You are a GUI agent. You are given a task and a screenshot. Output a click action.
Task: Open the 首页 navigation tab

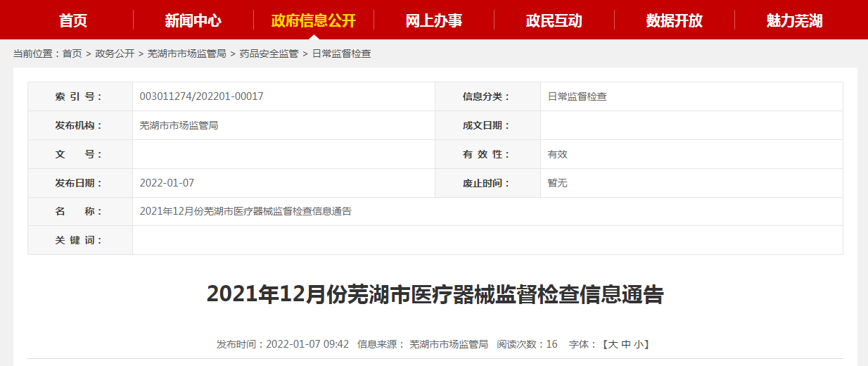pyautogui.click(x=73, y=20)
